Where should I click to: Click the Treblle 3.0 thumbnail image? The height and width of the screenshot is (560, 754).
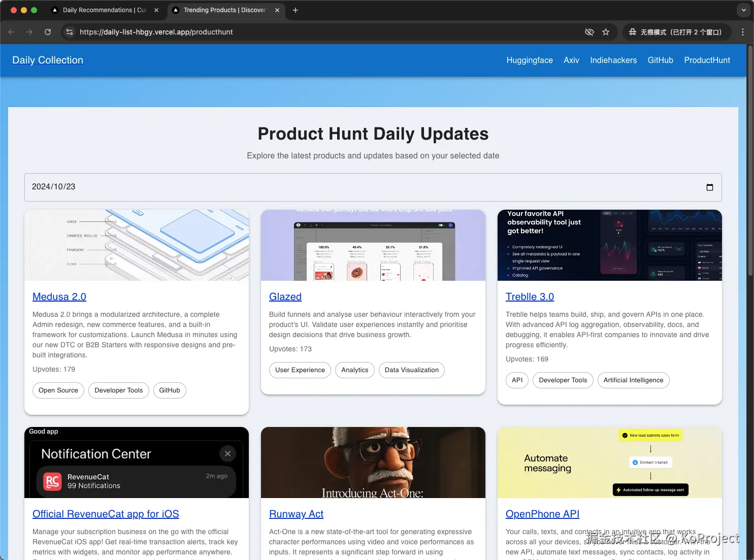click(x=610, y=245)
